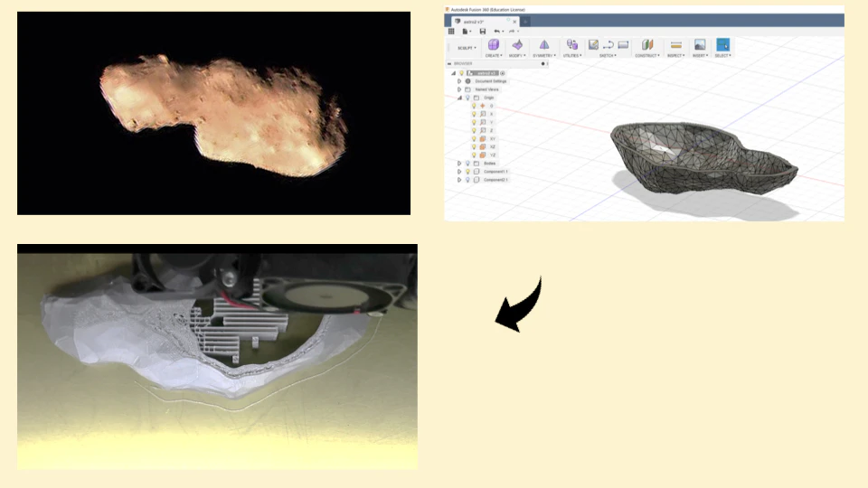Click the Component1:1 component icon
The height and width of the screenshot is (488, 868).
point(476,172)
